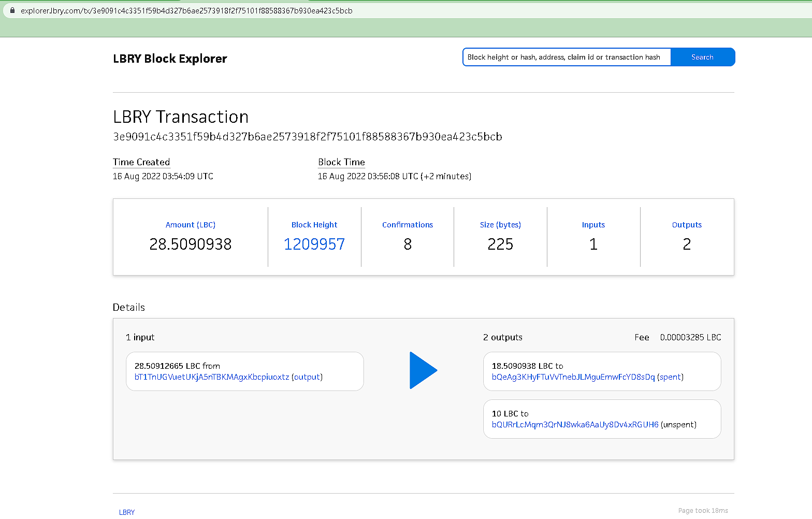Select the transaction hash text under the heading

tap(308, 137)
